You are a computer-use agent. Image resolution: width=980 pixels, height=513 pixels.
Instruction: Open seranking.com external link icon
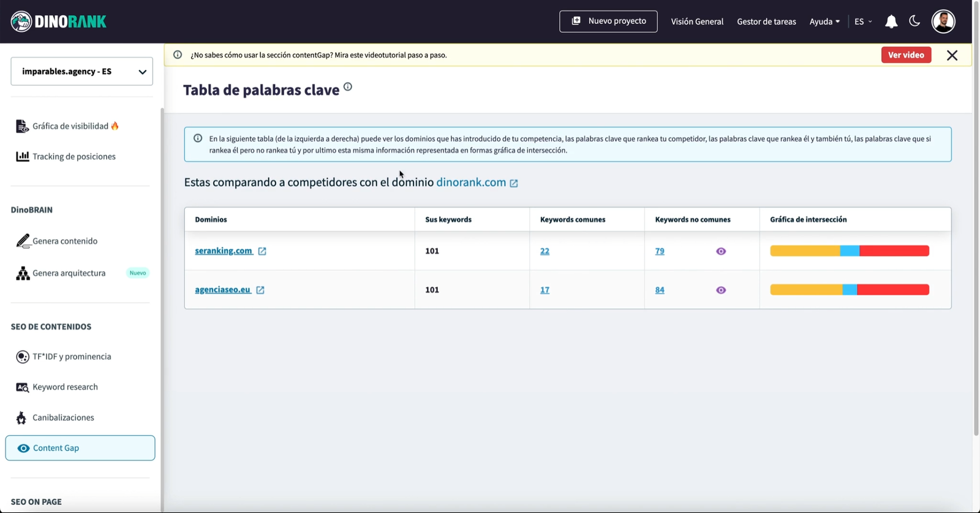tap(262, 251)
